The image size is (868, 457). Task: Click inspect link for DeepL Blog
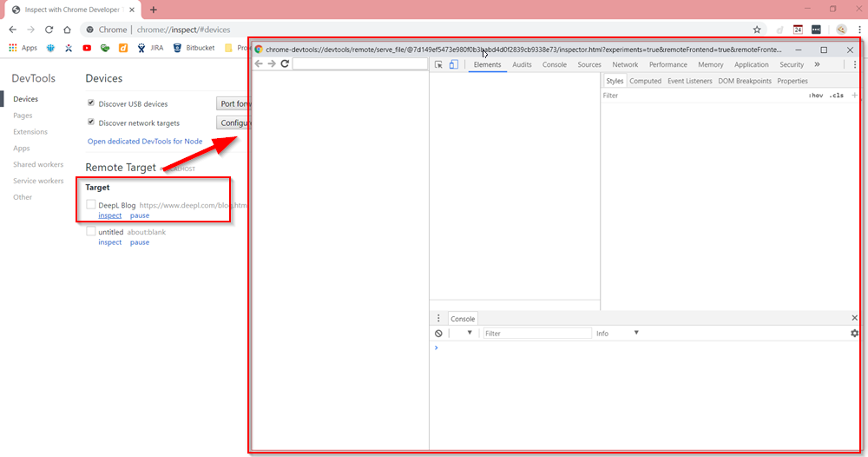(109, 215)
